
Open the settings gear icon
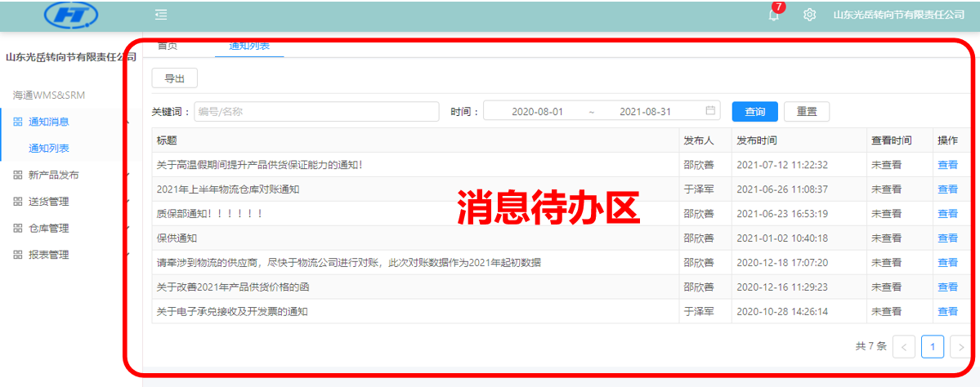(809, 15)
